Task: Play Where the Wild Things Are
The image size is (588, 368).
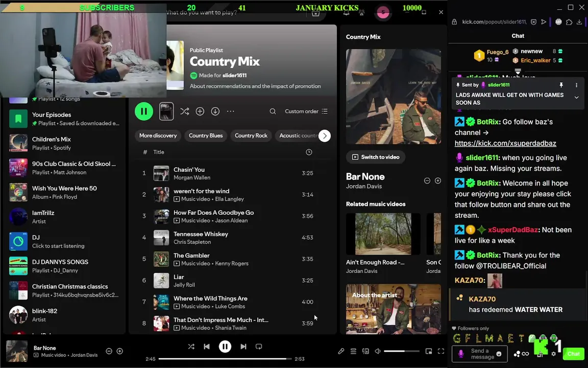Action: (x=233, y=302)
